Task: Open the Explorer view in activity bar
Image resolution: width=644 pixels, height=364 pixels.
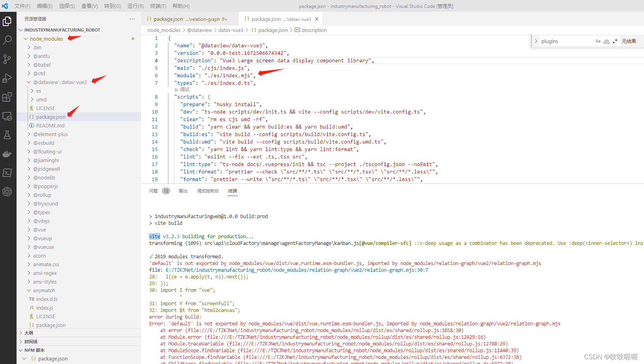Action: click(7, 21)
